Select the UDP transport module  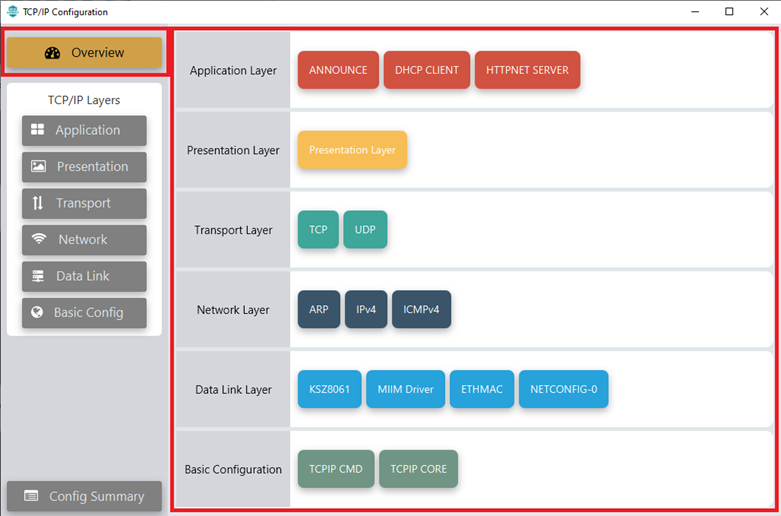[x=365, y=230]
